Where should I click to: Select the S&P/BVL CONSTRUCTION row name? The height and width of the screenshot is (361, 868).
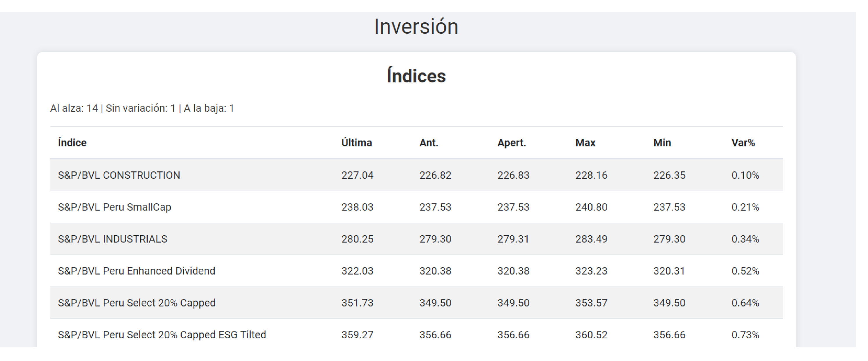pyautogui.click(x=119, y=175)
